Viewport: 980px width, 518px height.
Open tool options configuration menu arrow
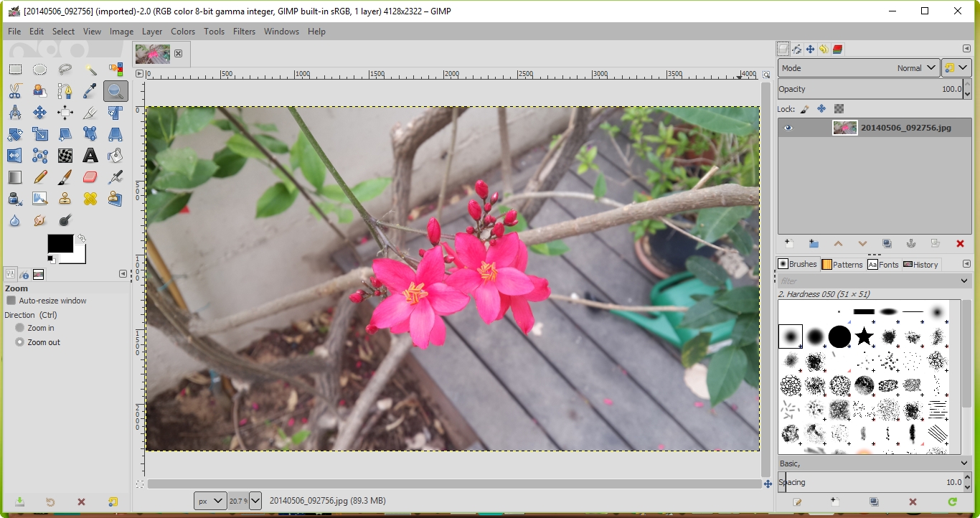coord(123,274)
